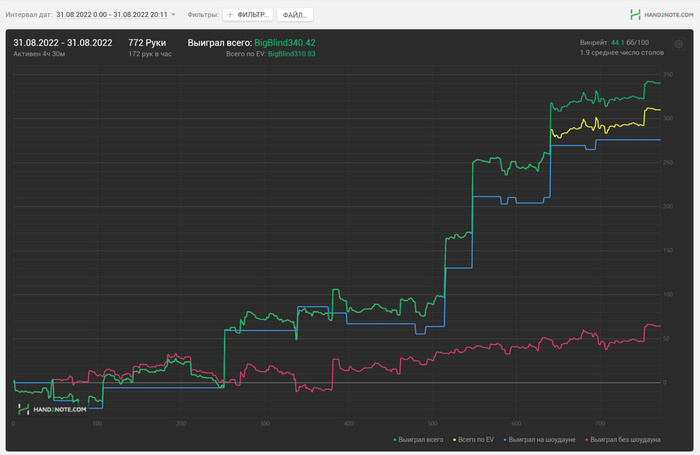700x455 pixels.
Task: Click the BigBlind310.03 EV value
Action: click(x=292, y=54)
